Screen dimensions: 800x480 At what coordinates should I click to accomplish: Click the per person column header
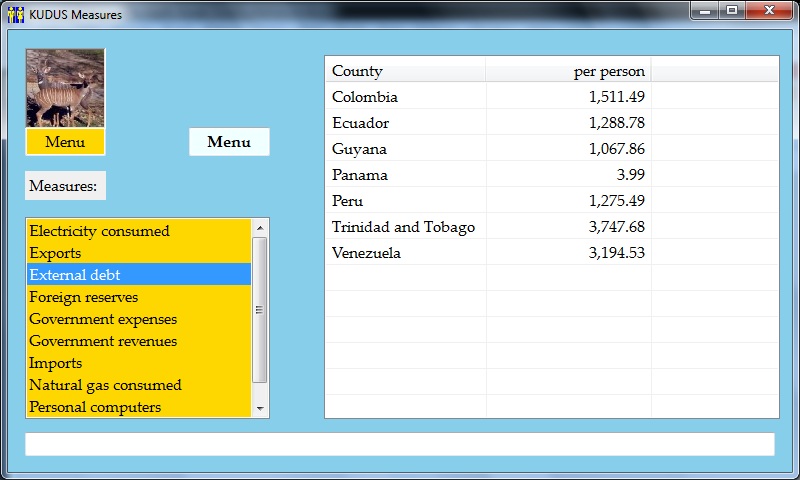(x=568, y=71)
